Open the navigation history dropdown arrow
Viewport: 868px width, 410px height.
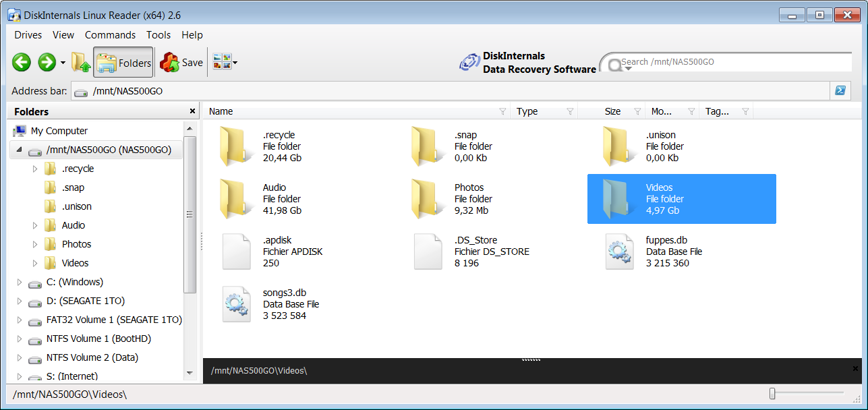click(x=63, y=63)
